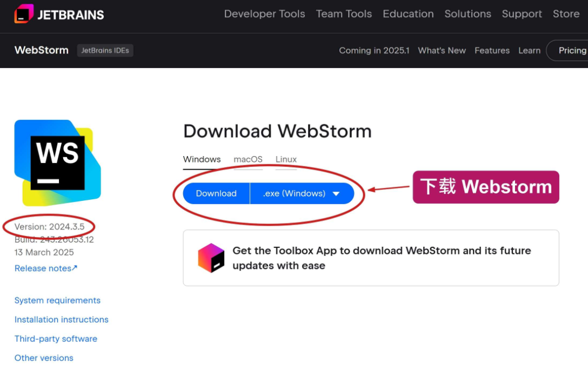Click the Toolbox App cube icon

[x=211, y=258]
